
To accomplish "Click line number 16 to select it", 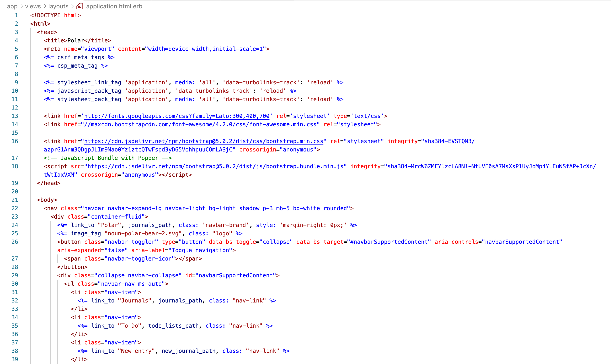I will pyautogui.click(x=15, y=141).
